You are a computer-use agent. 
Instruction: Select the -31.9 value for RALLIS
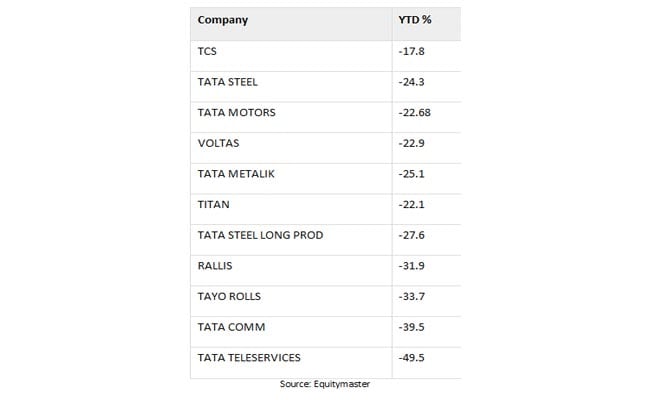click(413, 265)
